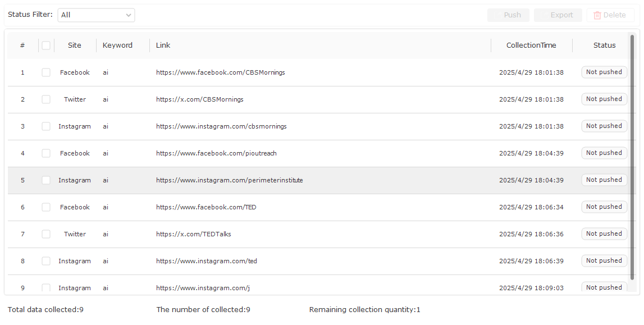Viewport: 644px width, 325px height.
Task: Select row 4 pioutreach Facebook link
Action: [x=216, y=153]
